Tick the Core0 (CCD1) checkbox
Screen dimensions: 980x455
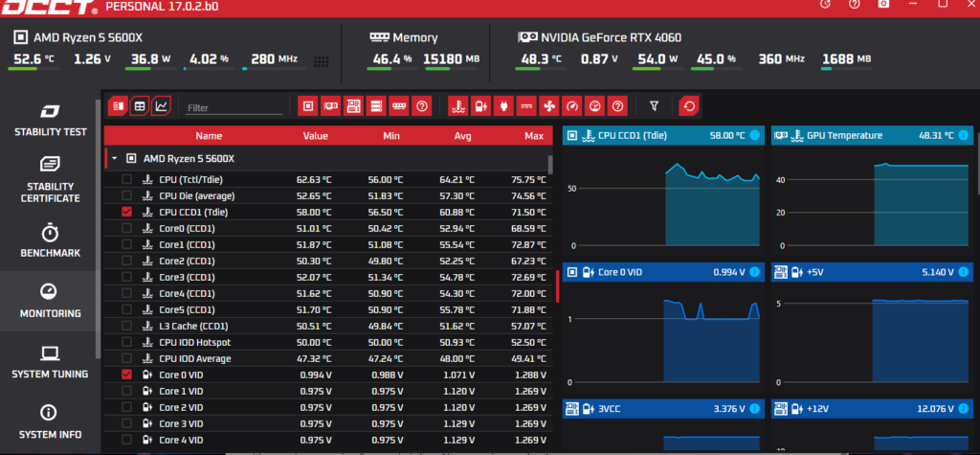(127, 228)
